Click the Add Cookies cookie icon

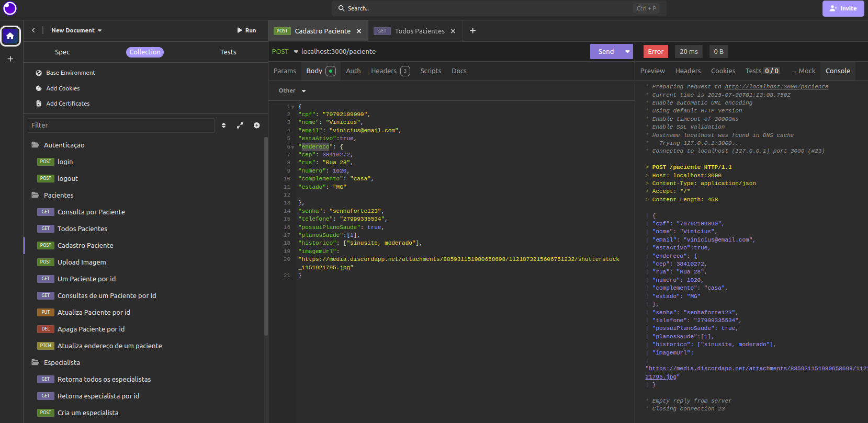pyautogui.click(x=39, y=88)
